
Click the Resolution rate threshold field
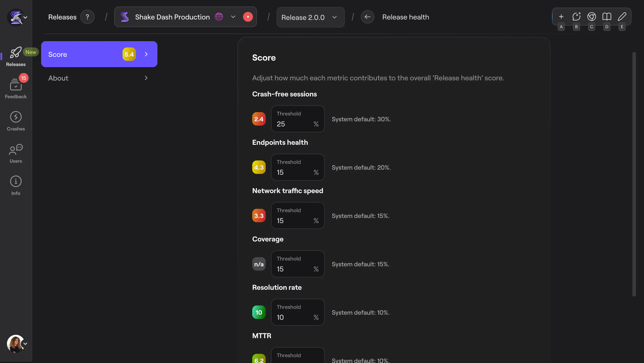point(298,312)
